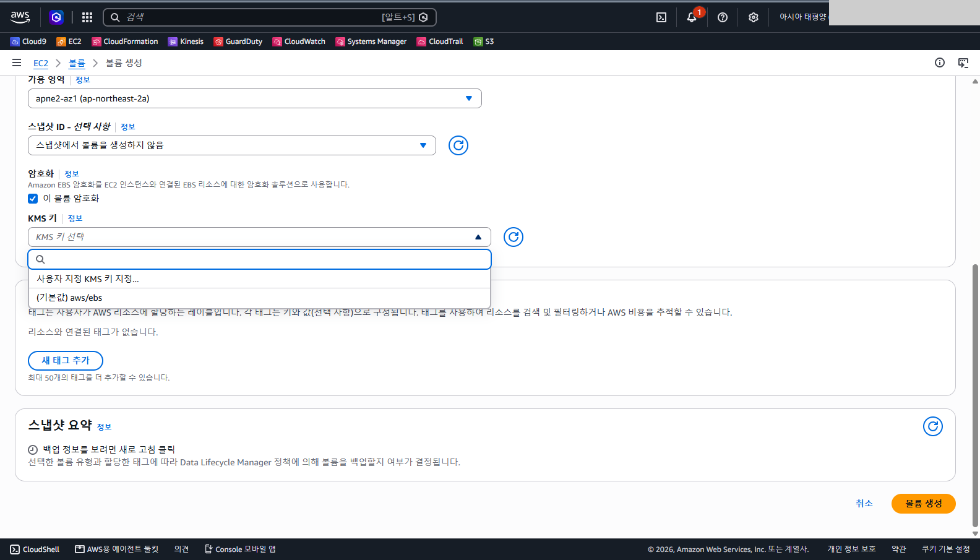
Task: Go to the 볼륨 breadcrumb link
Action: (x=77, y=63)
